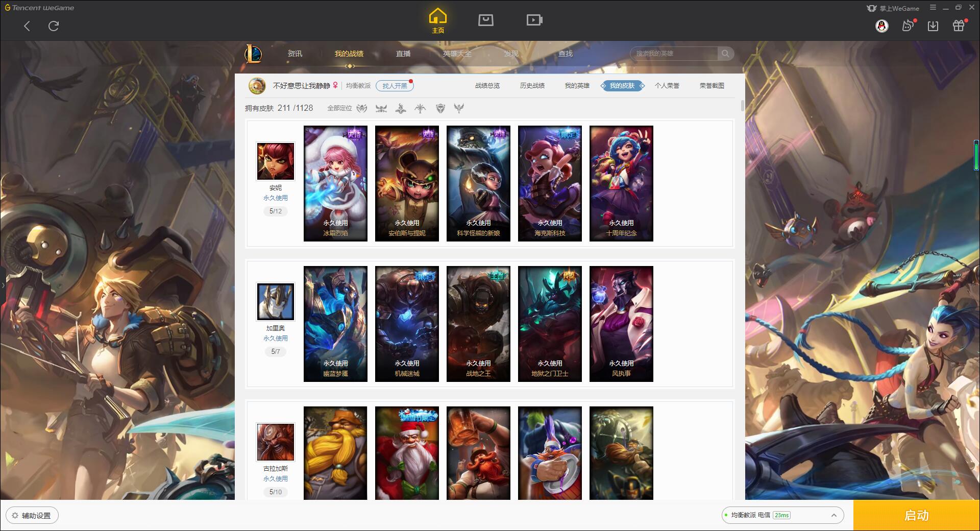This screenshot has height=531, width=980.
Task: Open the QQ penguin account avatar
Action: click(881, 26)
